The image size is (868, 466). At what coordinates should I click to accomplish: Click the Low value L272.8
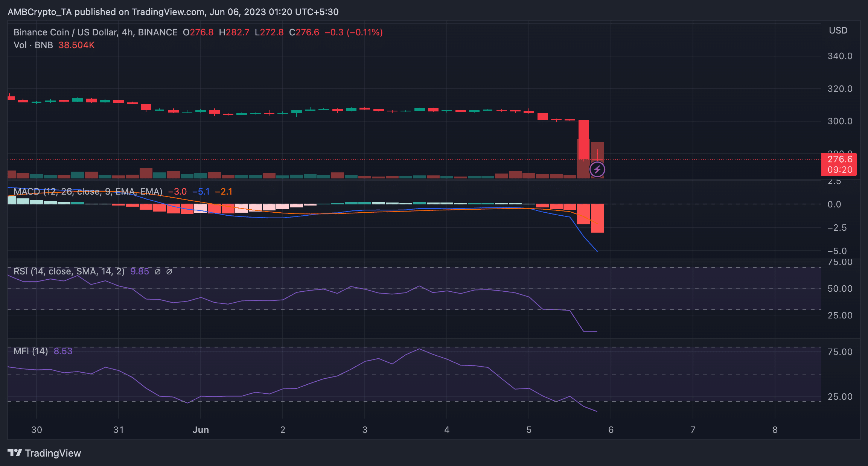(269, 32)
